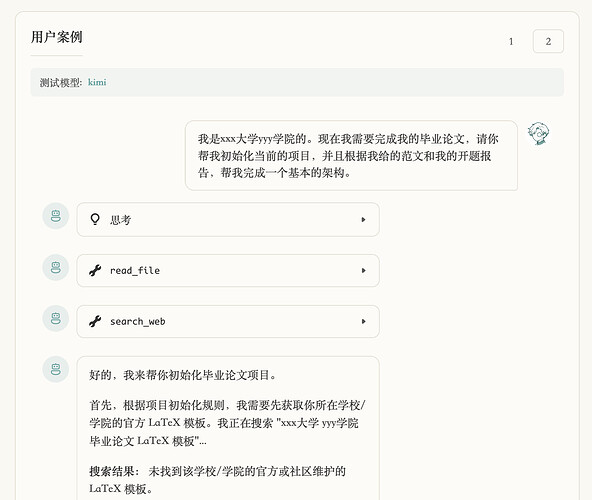Screen dimensions: 592x500
Task: Click the search_web label text
Action: pyautogui.click(x=137, y=321)
